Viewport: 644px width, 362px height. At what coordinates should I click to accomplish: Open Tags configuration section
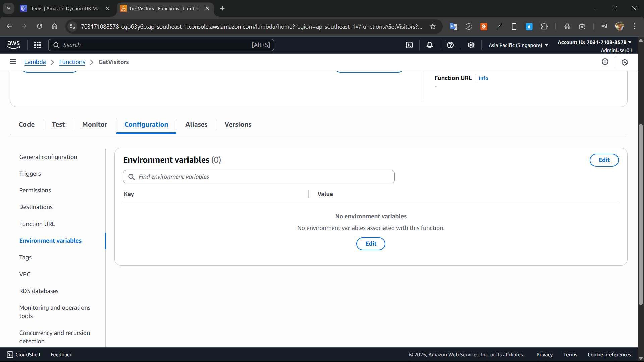[25, 257]
